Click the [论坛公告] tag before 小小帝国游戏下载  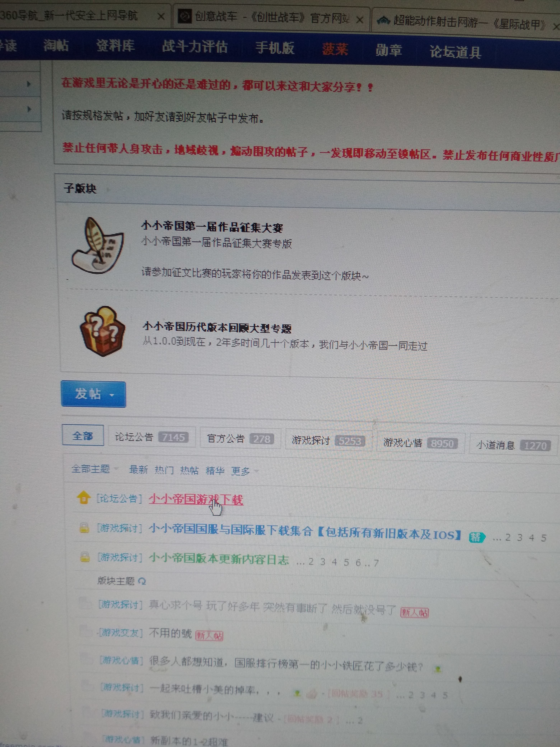120,498
